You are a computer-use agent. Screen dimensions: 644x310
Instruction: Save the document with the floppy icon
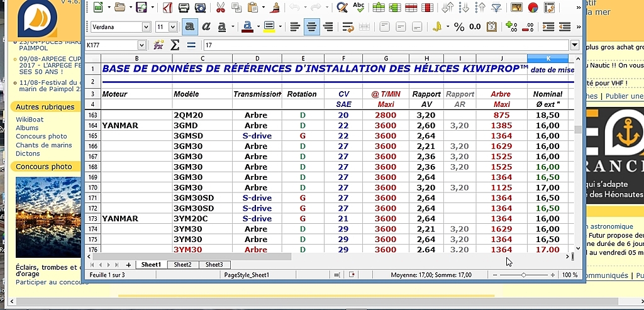(142, 7)
